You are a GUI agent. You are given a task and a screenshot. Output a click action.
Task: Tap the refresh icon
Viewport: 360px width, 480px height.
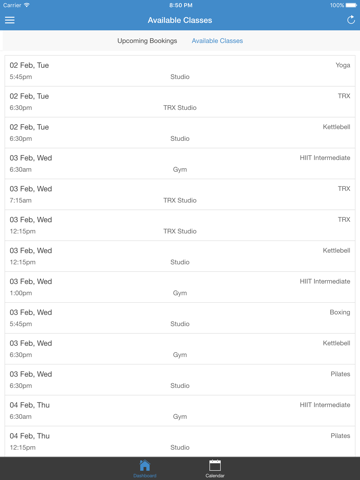click(x=351, y=20)
